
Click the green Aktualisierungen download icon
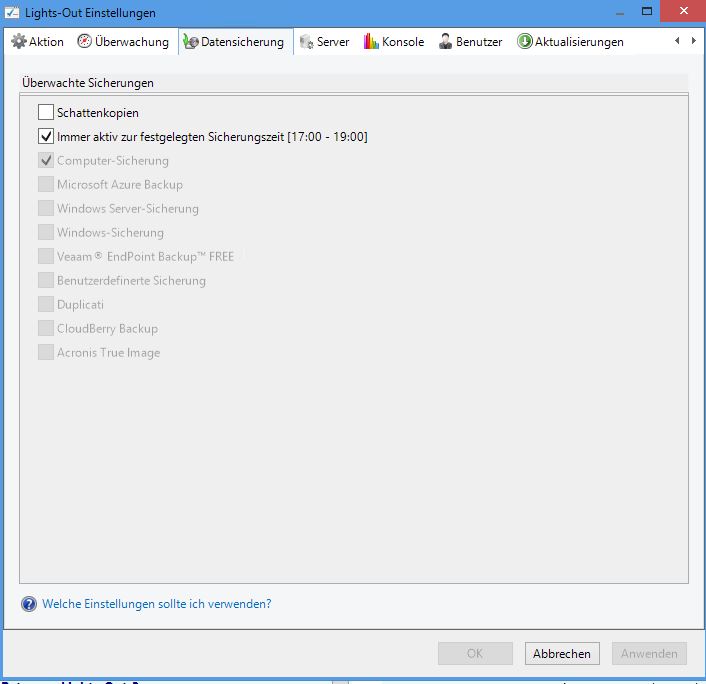[x=524, y=42]
